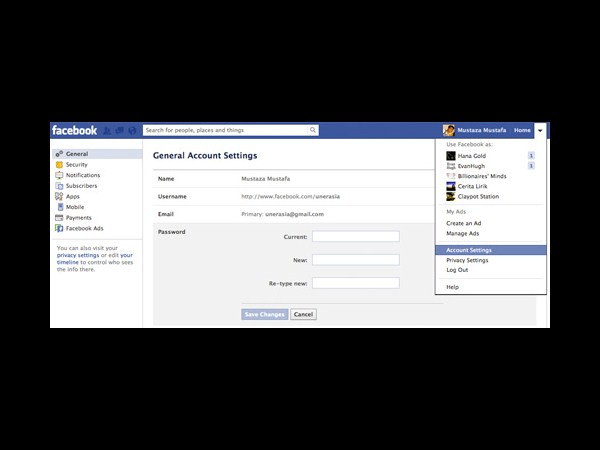Use Facebook as Hana Gold

pyautogui.click(x=471, y=156)
